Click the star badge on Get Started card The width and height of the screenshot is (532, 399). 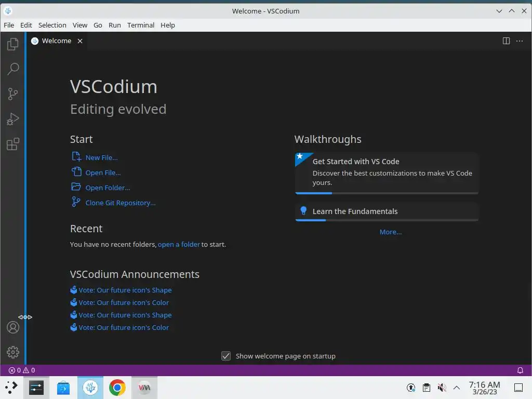click(x=300, y=156)
